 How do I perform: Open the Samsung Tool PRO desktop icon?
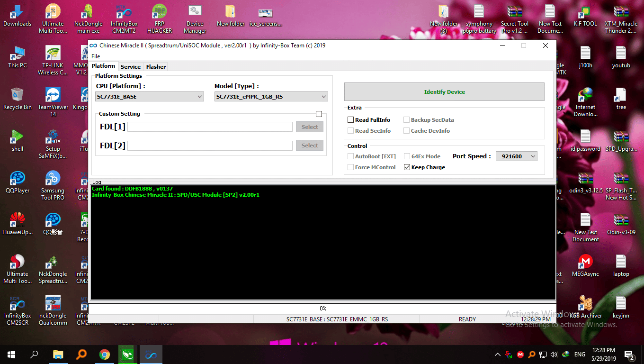pos(53,179)
